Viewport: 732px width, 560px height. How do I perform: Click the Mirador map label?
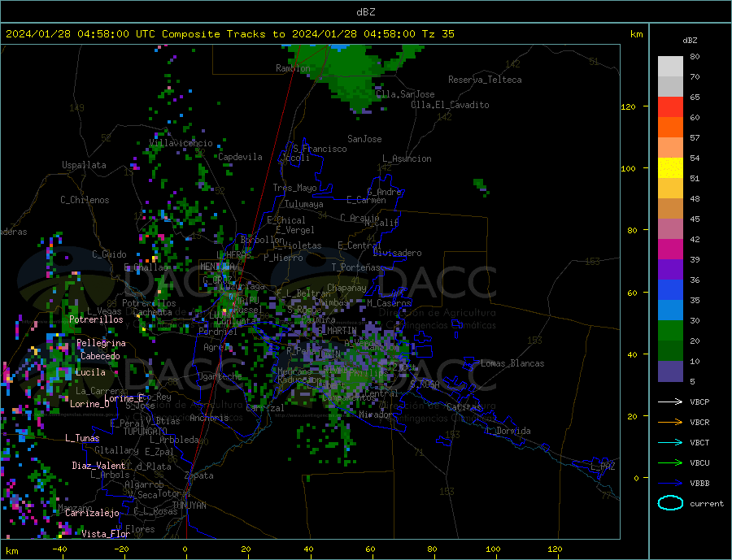[x=376, y=415]
